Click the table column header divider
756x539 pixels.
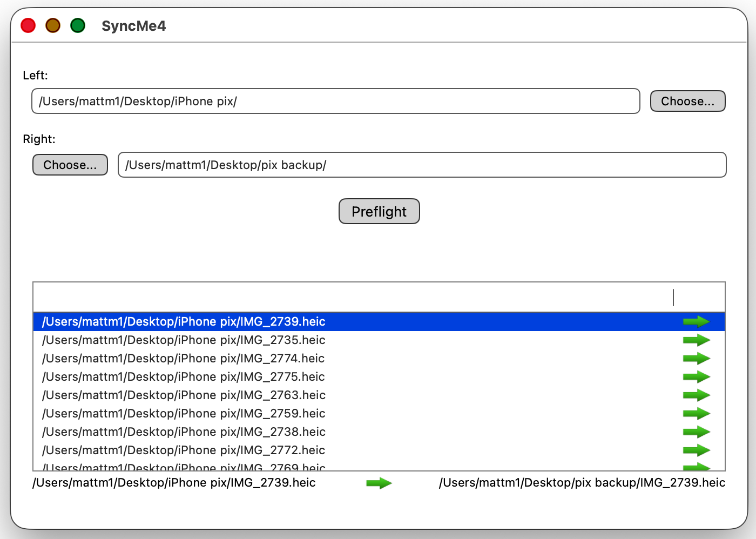point(673,298)
